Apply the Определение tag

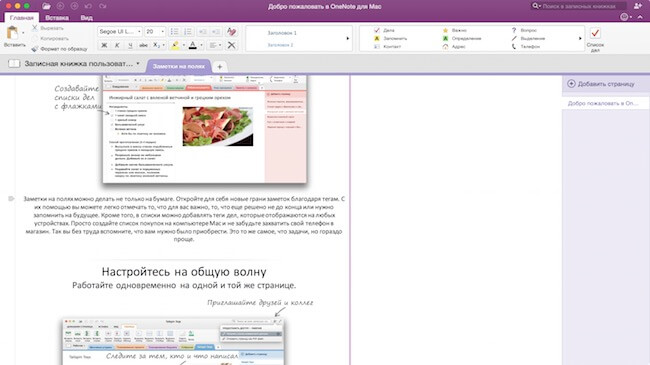pos(462,38)
